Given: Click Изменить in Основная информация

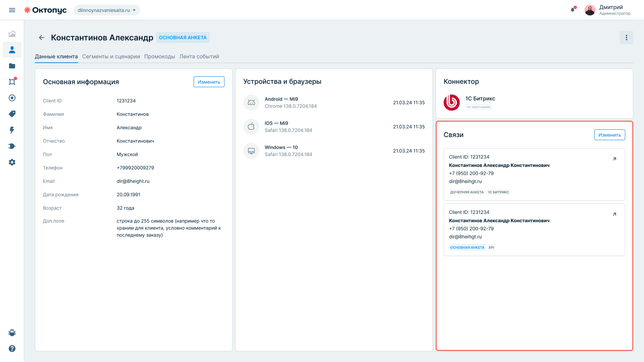Looking at the screenshot, I should coord(209,82).
